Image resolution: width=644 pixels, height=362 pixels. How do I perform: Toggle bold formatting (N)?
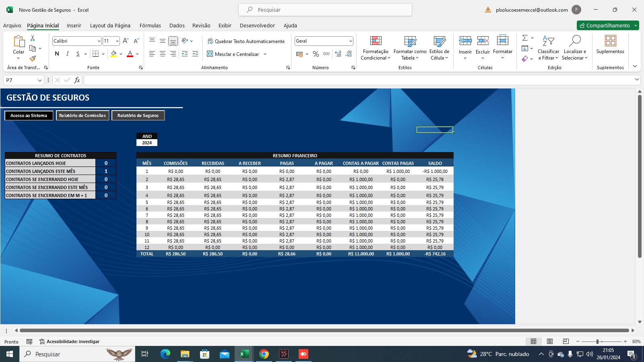[57, 54]
